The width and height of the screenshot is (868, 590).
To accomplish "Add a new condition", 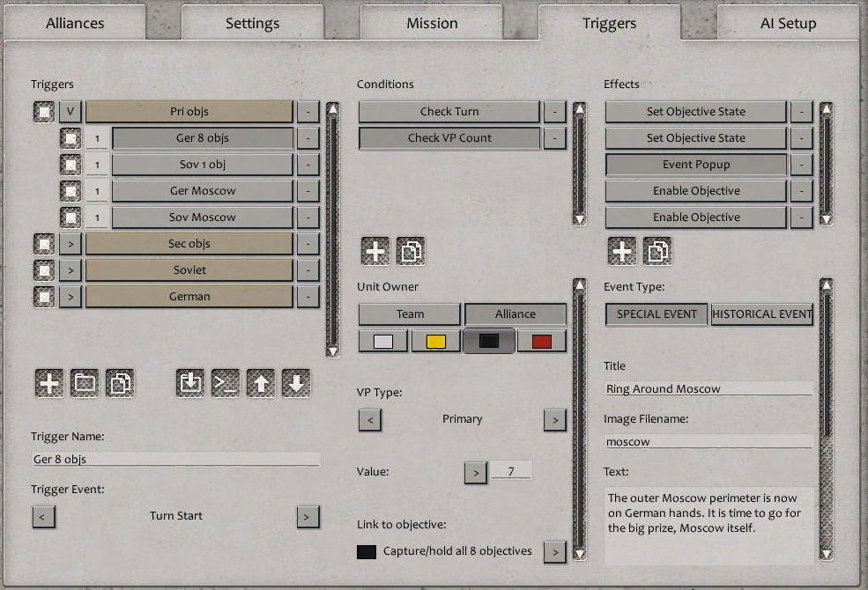I will 375,252.
